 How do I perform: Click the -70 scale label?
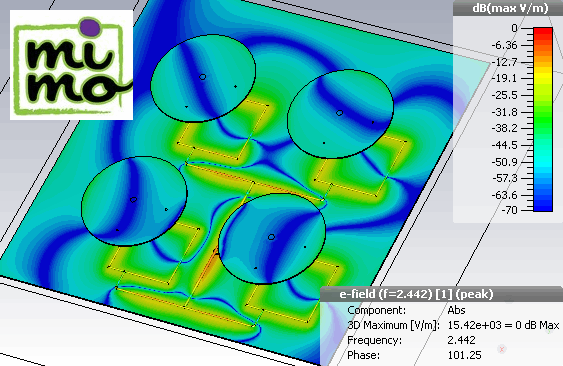510,210
